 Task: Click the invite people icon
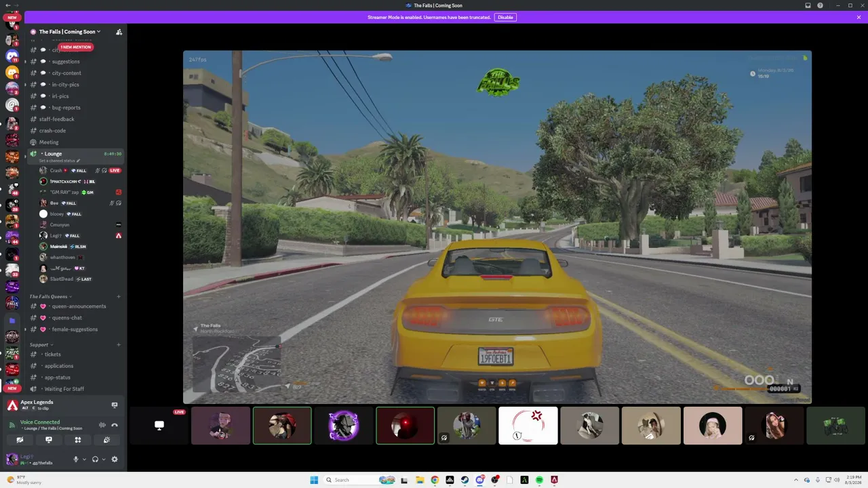pyautogui.click(x=119, y=32)
